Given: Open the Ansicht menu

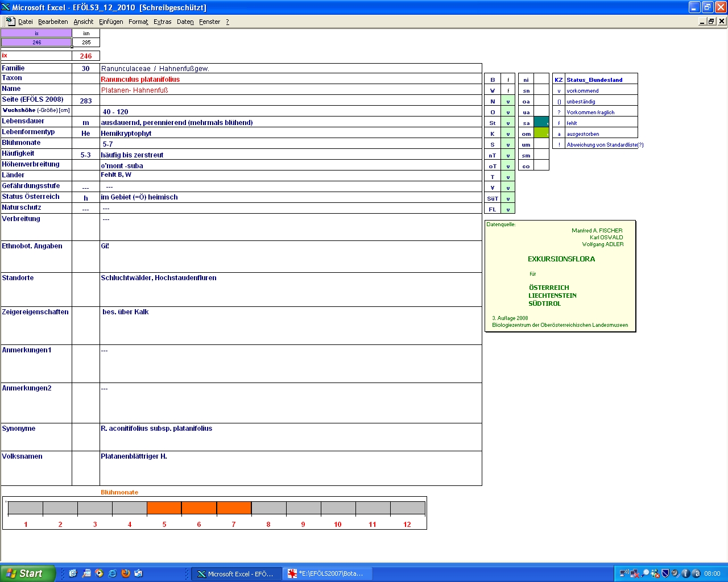Looking at the screenshot, I should [x=83, y=22].
